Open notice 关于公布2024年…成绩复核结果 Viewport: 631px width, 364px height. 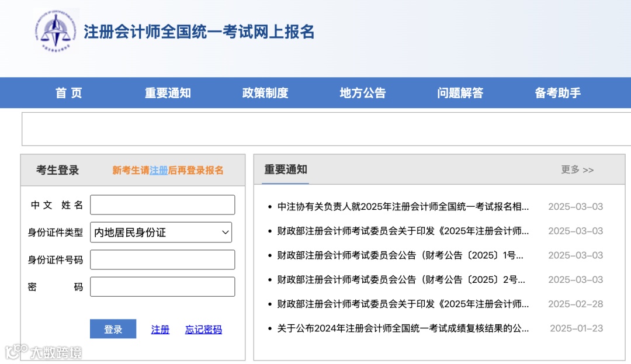click(403, 328)
